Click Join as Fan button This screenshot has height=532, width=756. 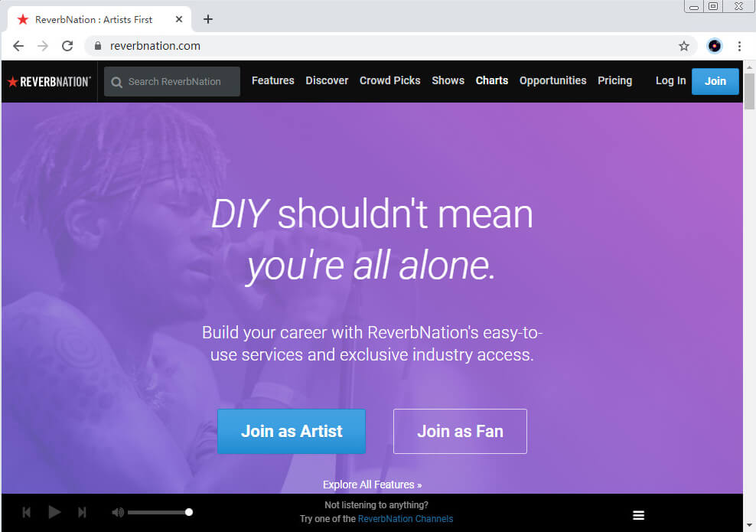coord(460,431)
